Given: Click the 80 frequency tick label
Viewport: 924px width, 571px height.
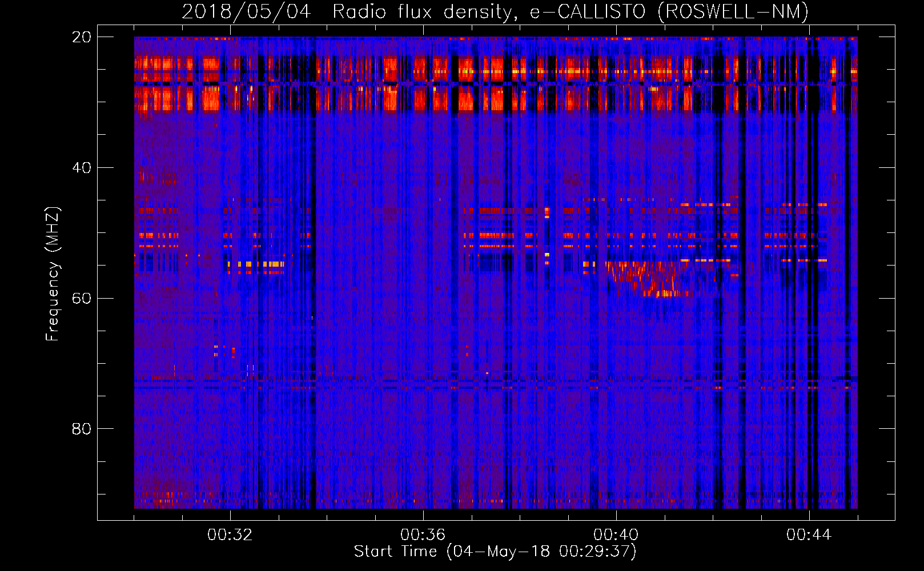Looking at the screenshot, I should coord(82,429).
